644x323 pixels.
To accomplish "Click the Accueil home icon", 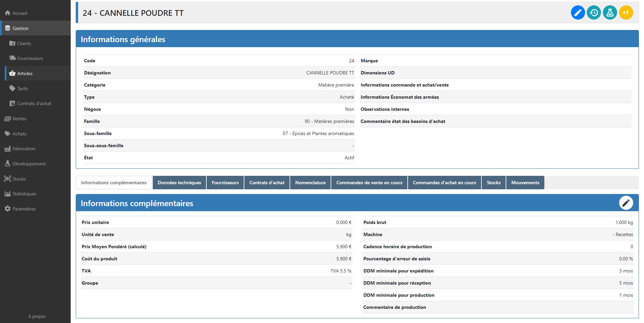I will [x=7, y=13].
